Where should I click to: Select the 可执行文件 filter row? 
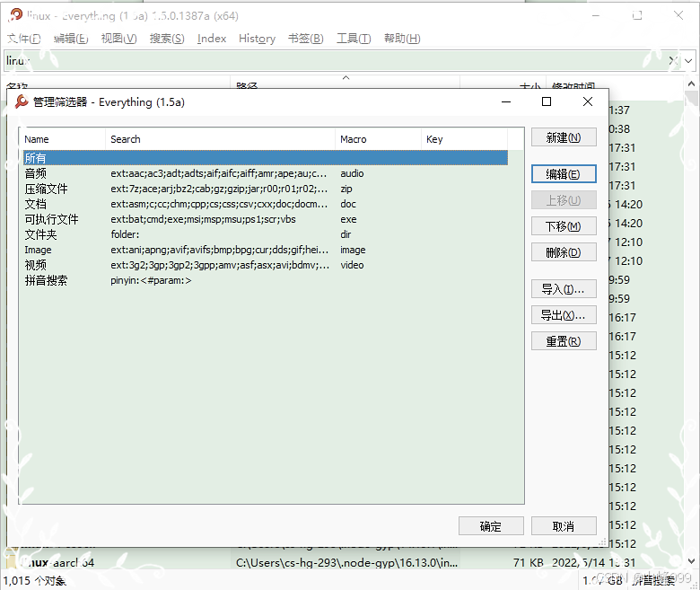(x=265, y=219)
